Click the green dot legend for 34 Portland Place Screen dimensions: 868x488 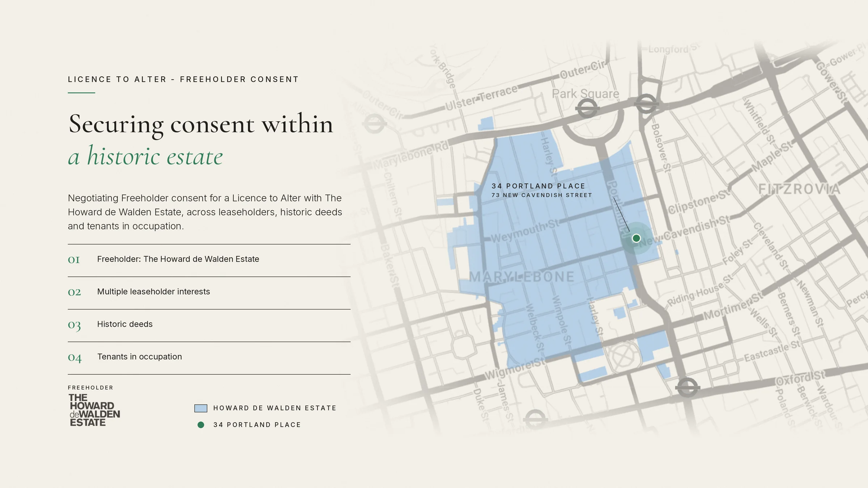(201, 425)
